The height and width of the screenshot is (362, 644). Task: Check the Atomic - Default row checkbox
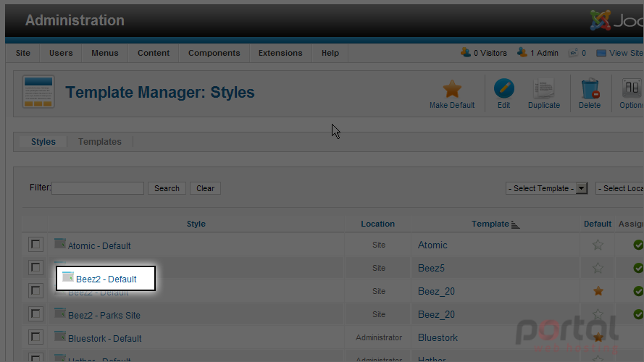pyautogui.click(x=35, y=244)
